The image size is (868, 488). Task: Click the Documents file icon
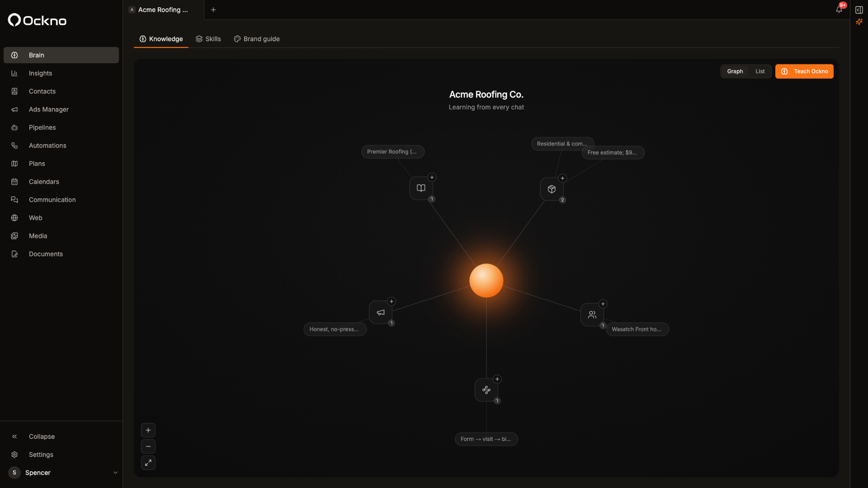pyautogui.click(x=14, y=254)
